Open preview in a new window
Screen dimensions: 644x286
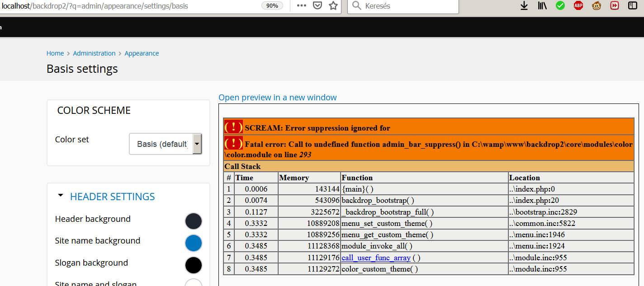(278, 97)
